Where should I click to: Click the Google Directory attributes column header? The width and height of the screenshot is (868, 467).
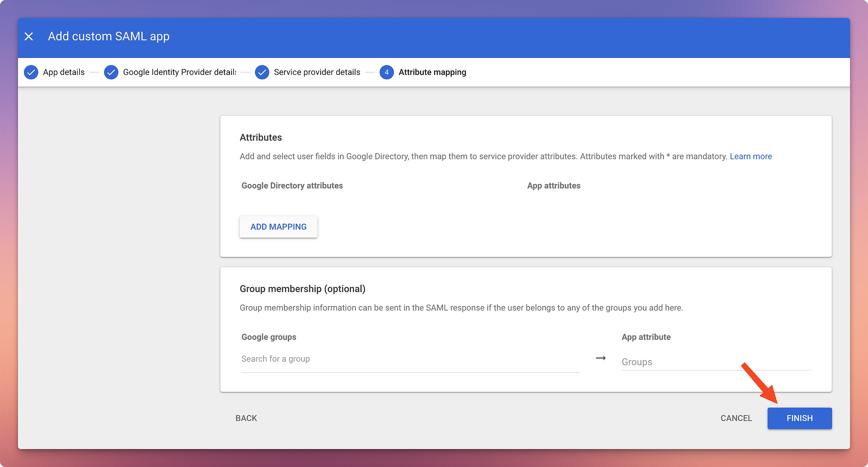coord(292,186)
